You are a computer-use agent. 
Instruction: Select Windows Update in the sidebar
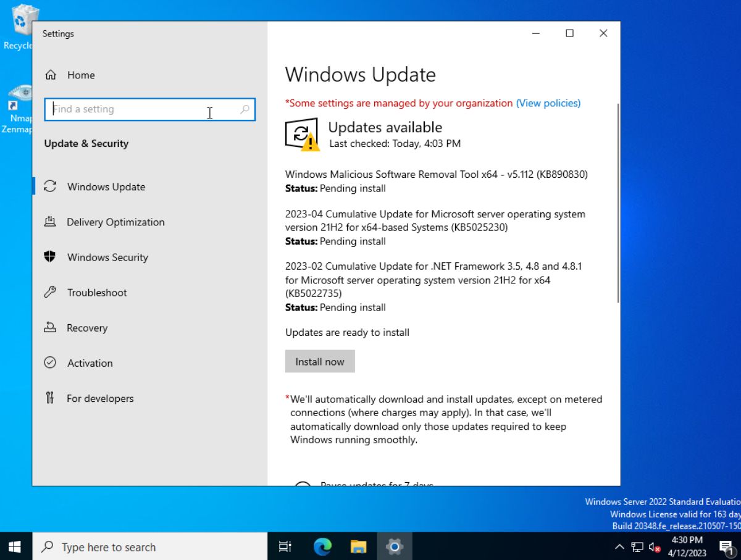(x=106, y=186)
